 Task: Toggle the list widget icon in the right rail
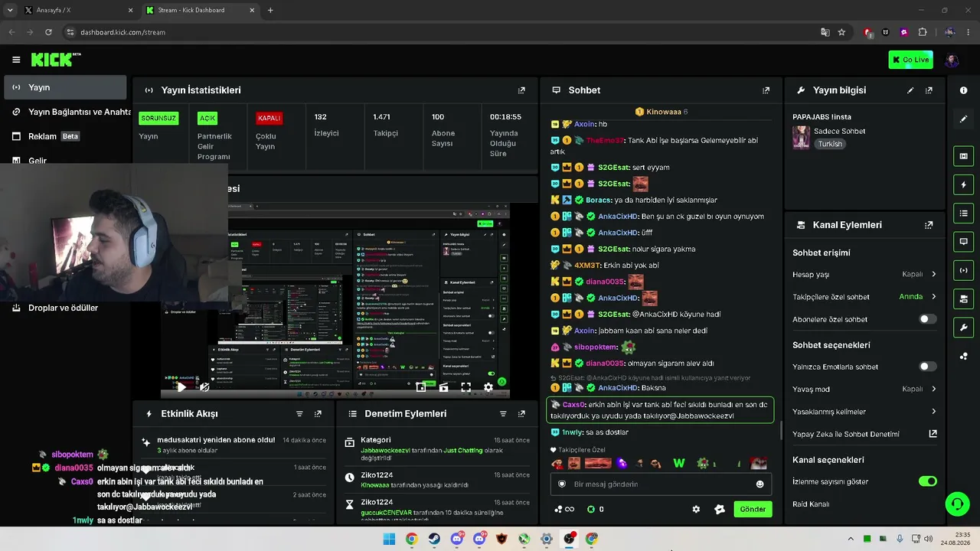point(963,213)
